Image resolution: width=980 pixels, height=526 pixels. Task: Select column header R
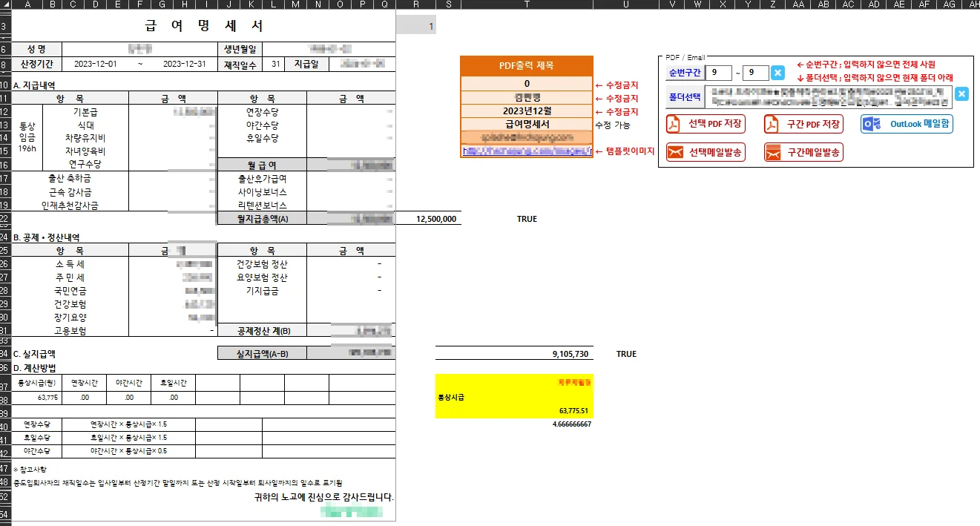(x=415, y=4)
